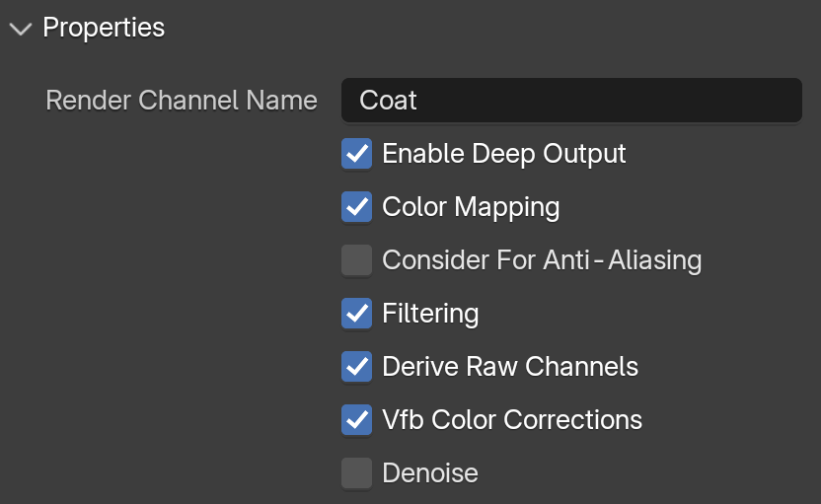Click the Vfb Color Corrections label

(x=512, y=420)
